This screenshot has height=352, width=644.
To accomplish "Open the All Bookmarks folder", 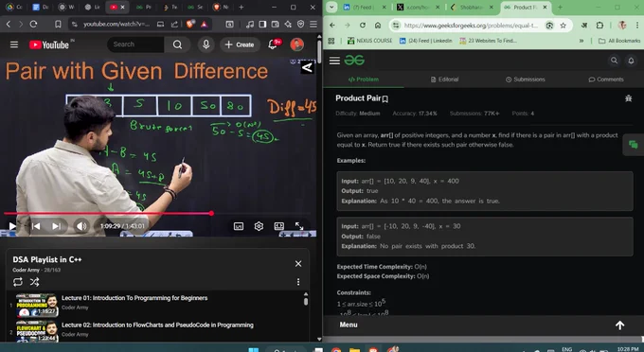I will (x=619, y=41).
